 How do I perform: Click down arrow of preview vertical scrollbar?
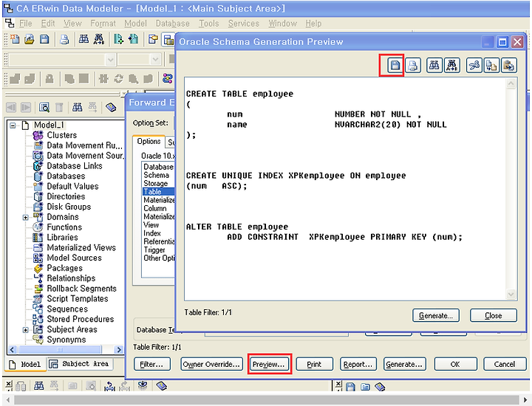pyautogui.click(x=511, y=294)
